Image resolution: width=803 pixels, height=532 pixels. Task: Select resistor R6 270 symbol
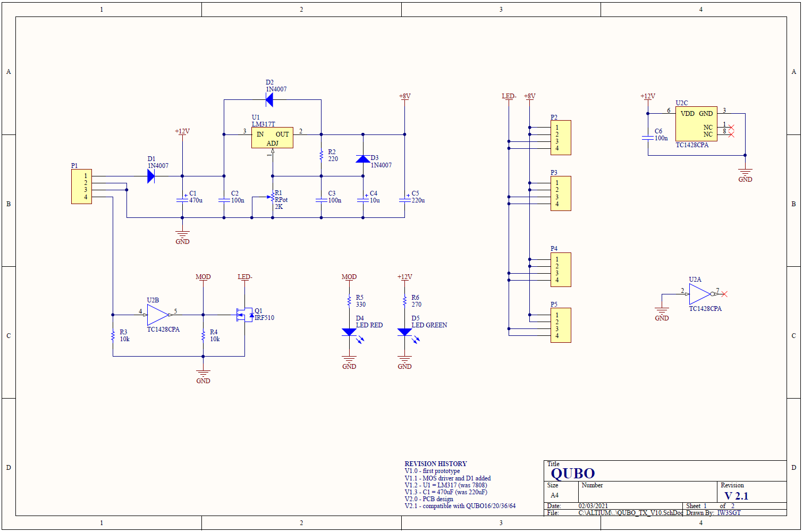coord(405,301)
